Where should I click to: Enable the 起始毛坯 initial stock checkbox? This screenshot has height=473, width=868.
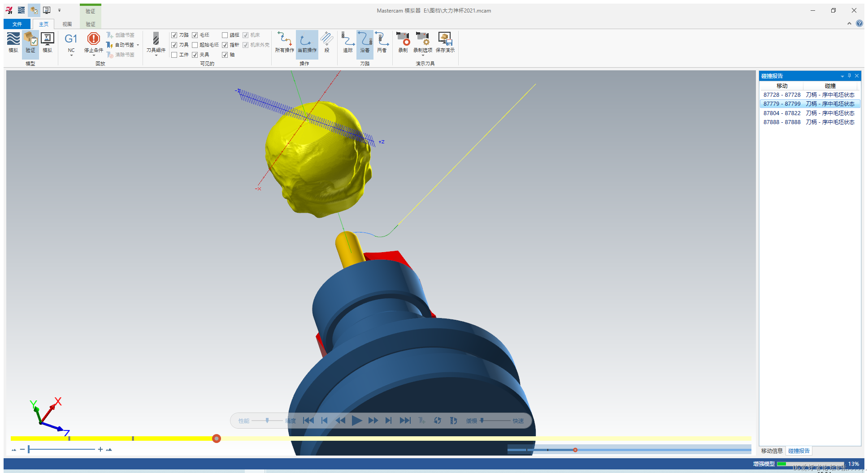(195, 45)
